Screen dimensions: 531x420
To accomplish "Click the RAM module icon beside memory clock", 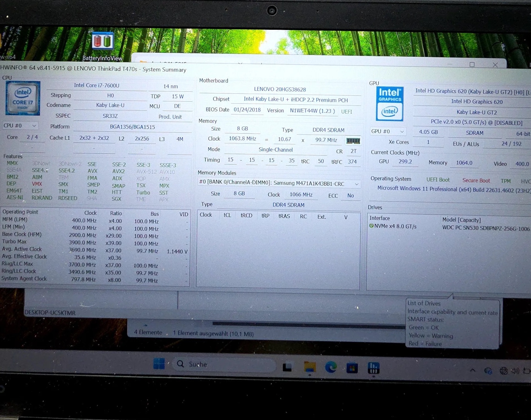I will coord(353,141).
